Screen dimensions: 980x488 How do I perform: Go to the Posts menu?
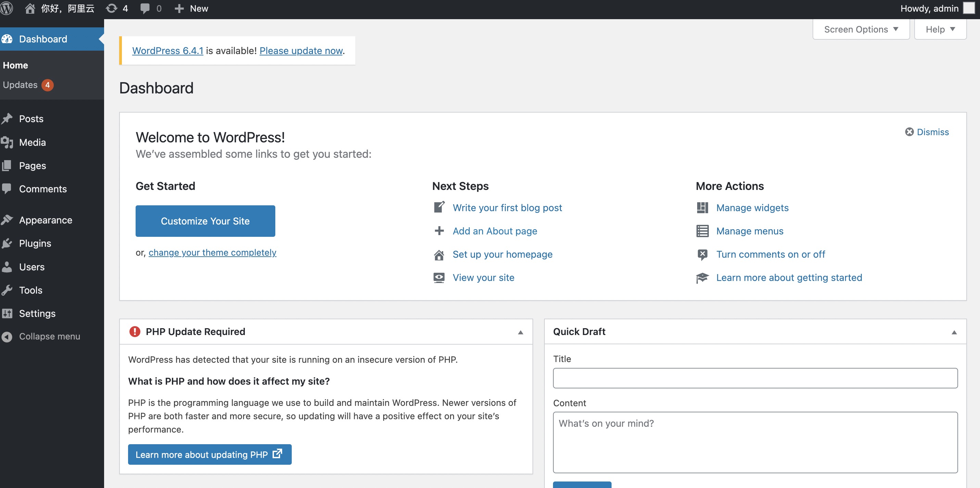pyautogui.click(x=31, y=119)
